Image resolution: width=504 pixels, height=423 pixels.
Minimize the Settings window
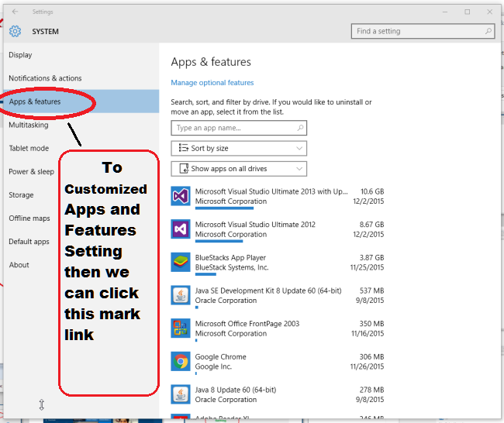point(445,12)
